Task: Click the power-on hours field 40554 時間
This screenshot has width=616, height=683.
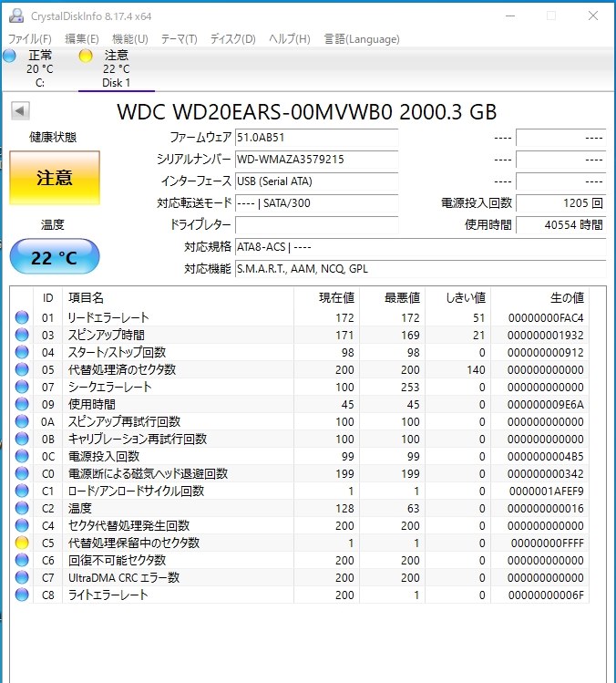Action: pos(560,225)
